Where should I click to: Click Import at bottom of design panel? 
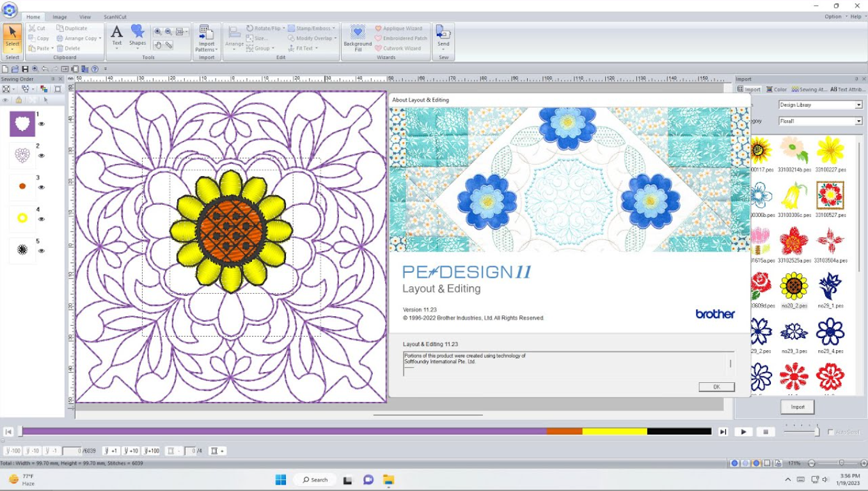tap(797, 406)
